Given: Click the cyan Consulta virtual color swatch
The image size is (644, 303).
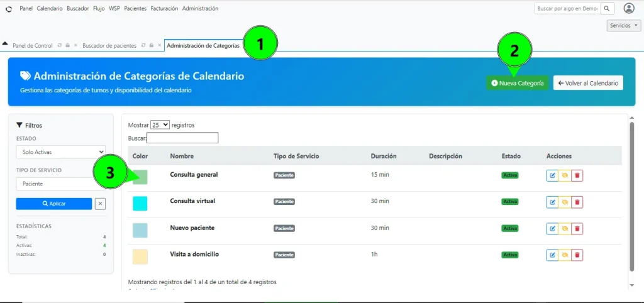Looking at the screenshot, I should click(x=140, y=204).
